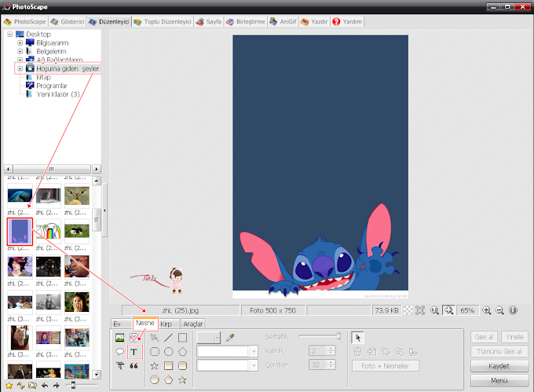The image size is (534, 392).
Task: Select the Text tool (T)
Action: click(x=134, y=352)
